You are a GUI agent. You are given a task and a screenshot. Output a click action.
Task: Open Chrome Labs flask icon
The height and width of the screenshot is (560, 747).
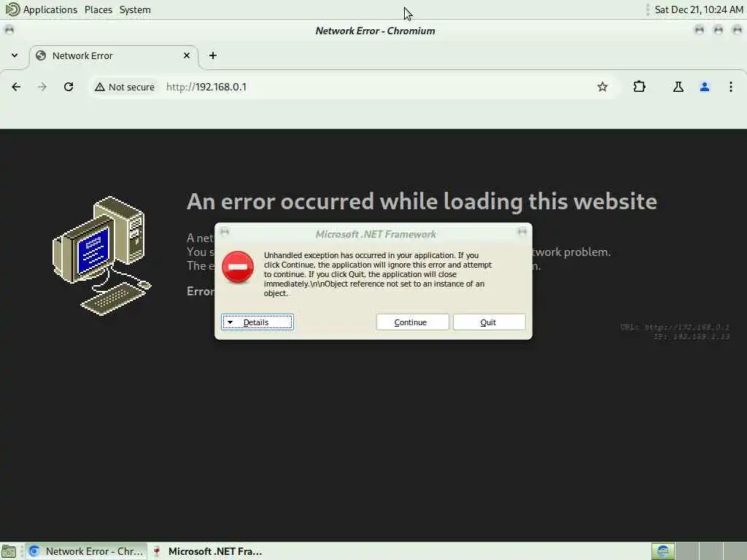coord(678,87)
